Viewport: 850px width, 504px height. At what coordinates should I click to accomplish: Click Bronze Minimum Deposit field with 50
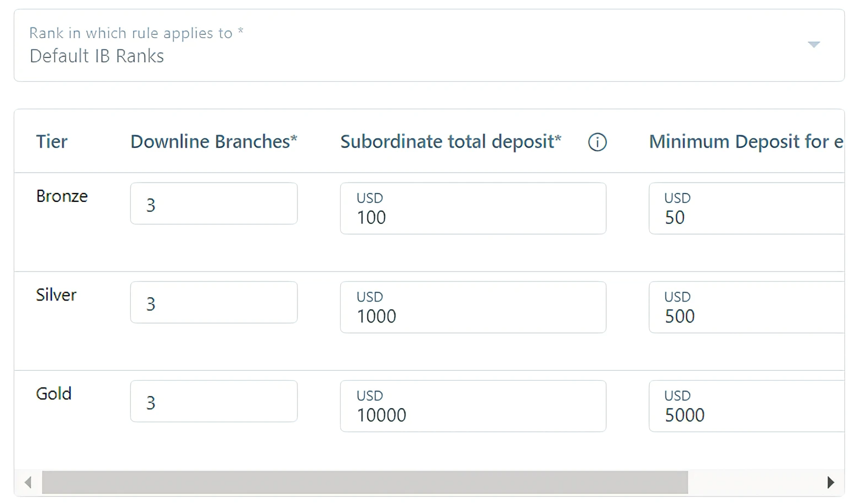[x=746, y=209]
